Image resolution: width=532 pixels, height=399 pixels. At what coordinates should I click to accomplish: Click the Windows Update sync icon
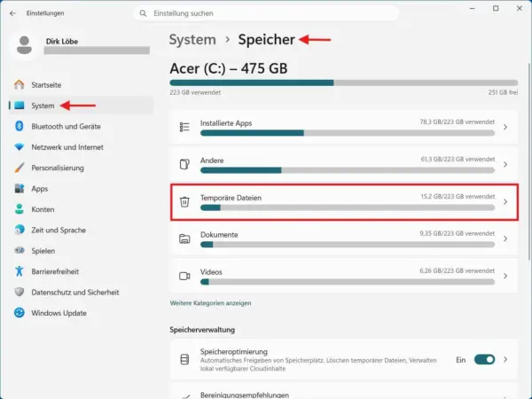[20, 312]
